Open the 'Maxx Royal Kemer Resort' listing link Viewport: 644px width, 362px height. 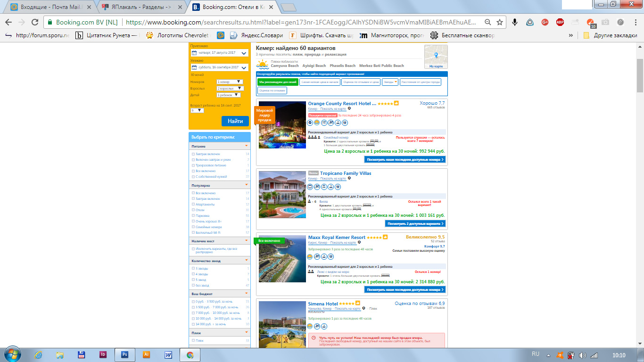pyautogui.click(x=337, y=237)
